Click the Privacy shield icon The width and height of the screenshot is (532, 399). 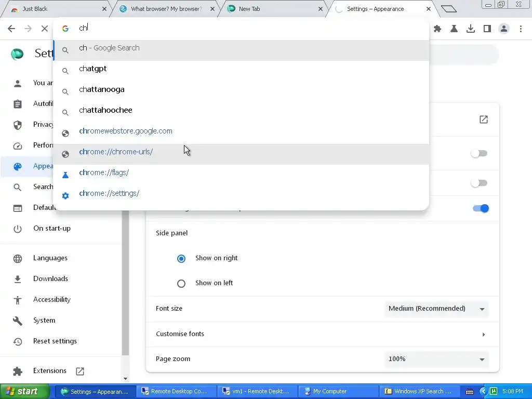pos(18,125)
